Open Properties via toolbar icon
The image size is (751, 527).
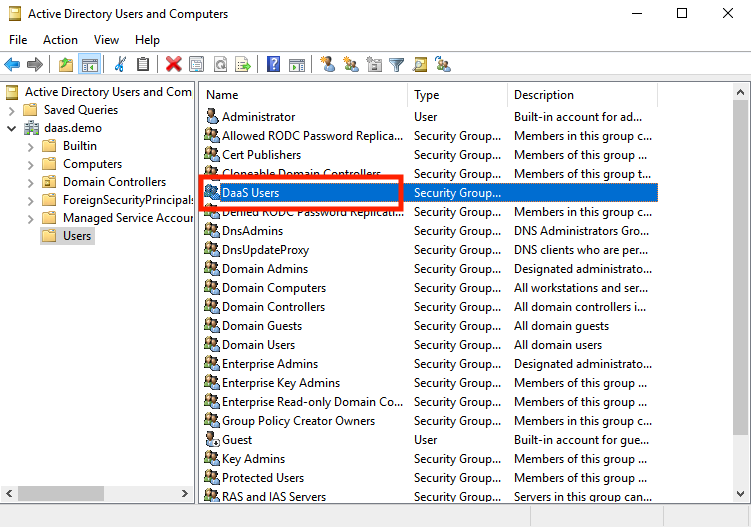[196, 64]
